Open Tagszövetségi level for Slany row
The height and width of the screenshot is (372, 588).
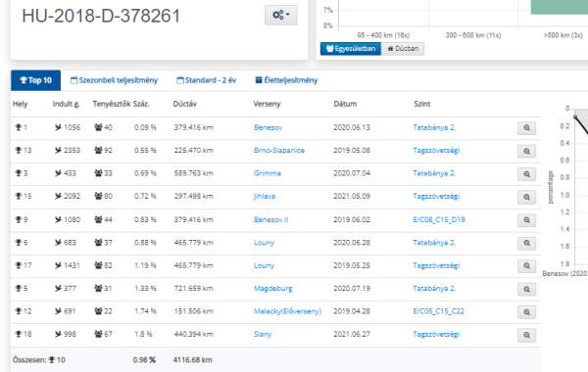[x=436, y=334]
